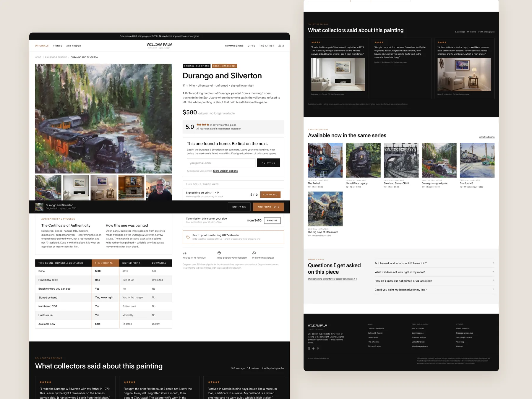Click Notify Me in the sticky bar
Viewport: 532px width, 399px height.
(x=239, y=207)
